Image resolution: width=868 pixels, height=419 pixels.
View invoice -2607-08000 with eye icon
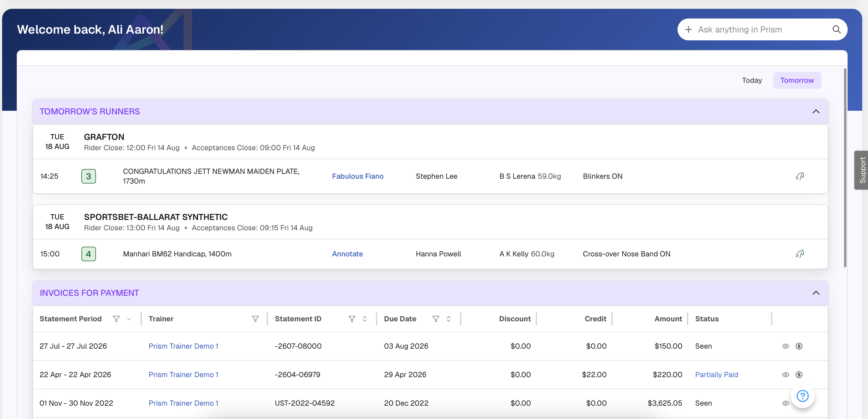click(785, 346)
